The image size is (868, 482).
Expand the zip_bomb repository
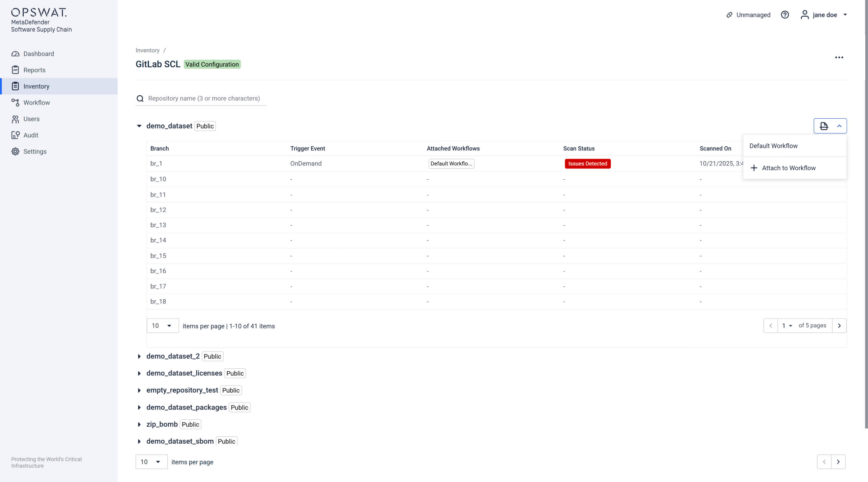139,424
